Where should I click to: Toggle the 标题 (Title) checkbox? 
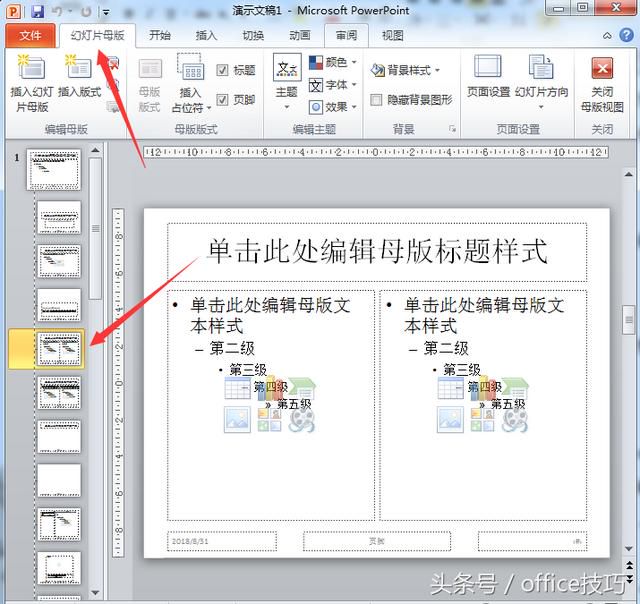pyautogui.click(x=222, y=70)
